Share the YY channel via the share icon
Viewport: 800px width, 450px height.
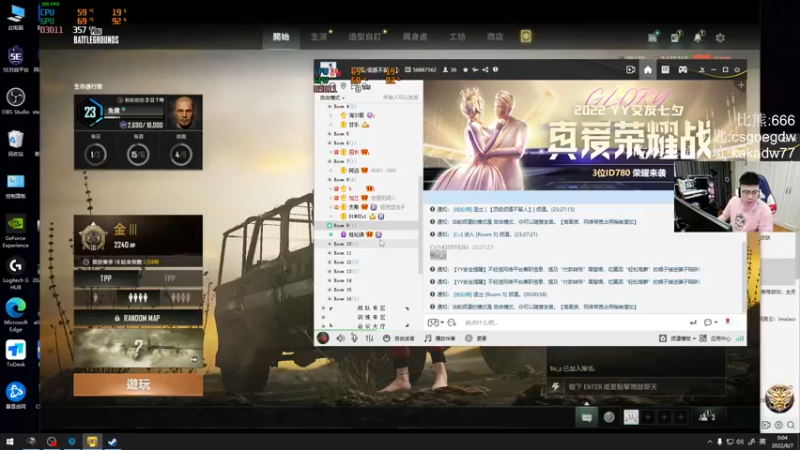[485, 70]
